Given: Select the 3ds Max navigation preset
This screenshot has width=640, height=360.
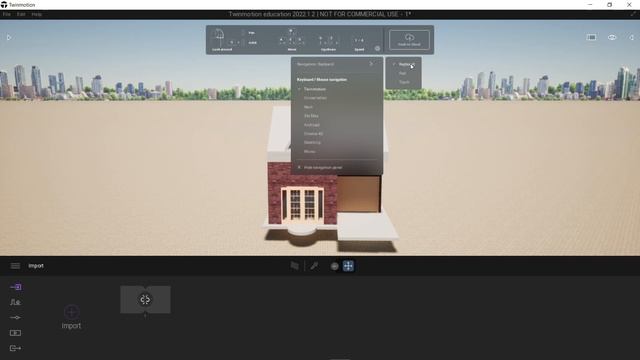Looking at the screenshot, I should 311,116.
